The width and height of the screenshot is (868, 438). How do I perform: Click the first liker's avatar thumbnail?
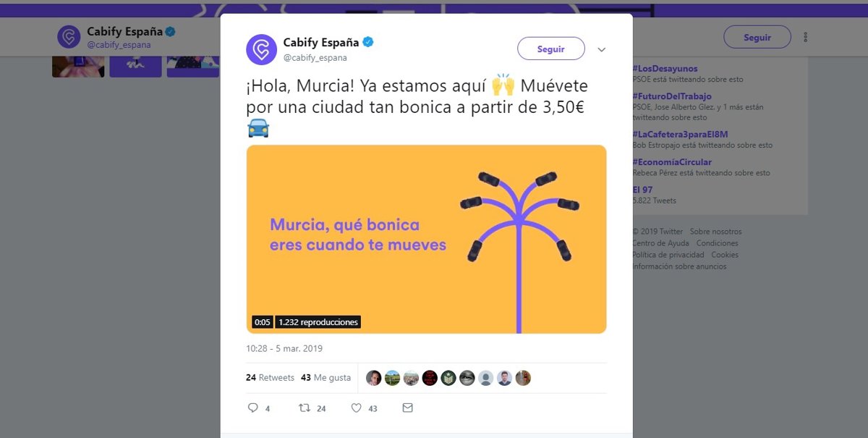click(373, 378)
